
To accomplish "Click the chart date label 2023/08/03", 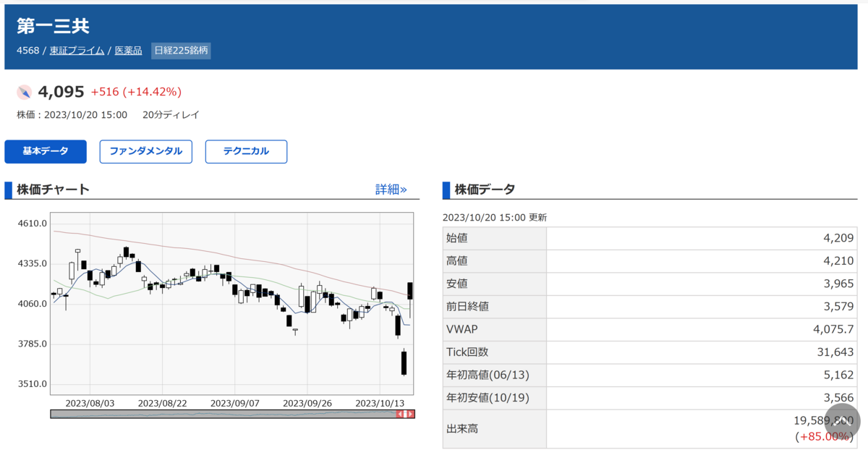I will 90,403.
